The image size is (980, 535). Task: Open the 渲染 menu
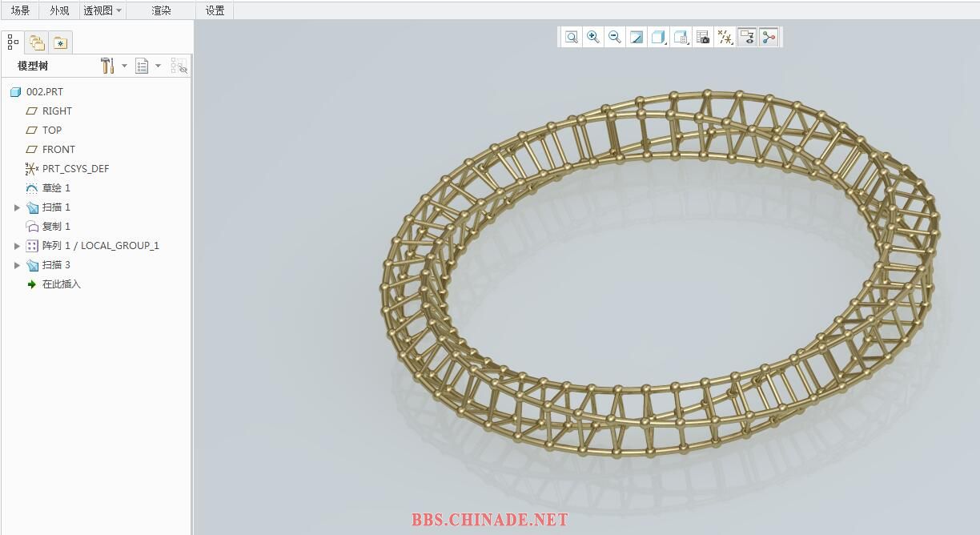[x=161, y=10]
